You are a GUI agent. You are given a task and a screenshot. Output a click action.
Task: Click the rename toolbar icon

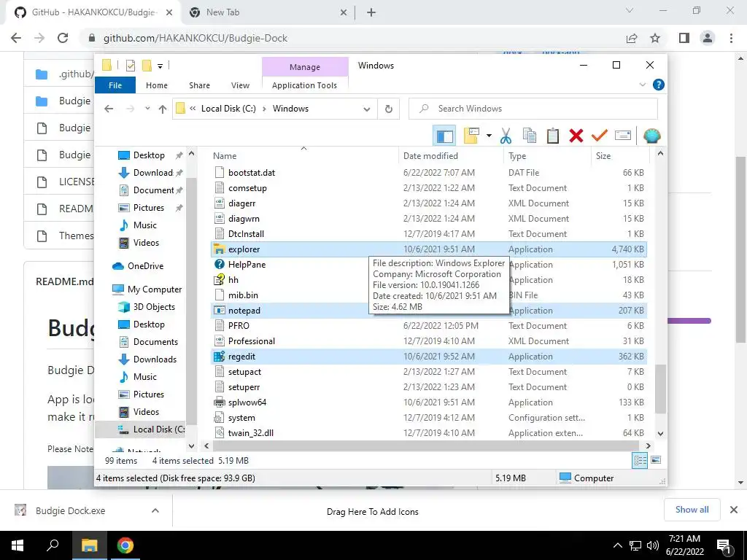623,136
